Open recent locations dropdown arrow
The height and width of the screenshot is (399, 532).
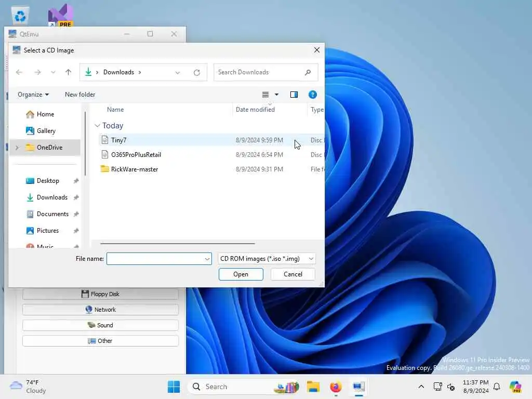tap(53, 72)
